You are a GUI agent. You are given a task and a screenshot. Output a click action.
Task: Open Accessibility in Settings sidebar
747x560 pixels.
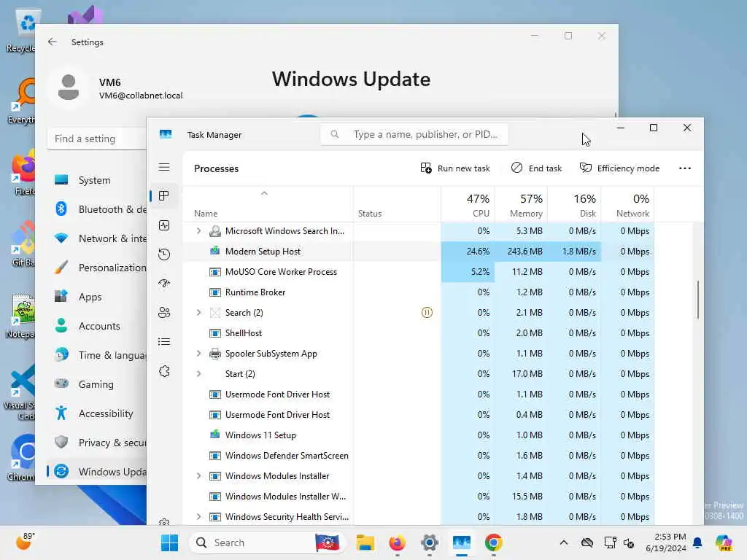98,413
